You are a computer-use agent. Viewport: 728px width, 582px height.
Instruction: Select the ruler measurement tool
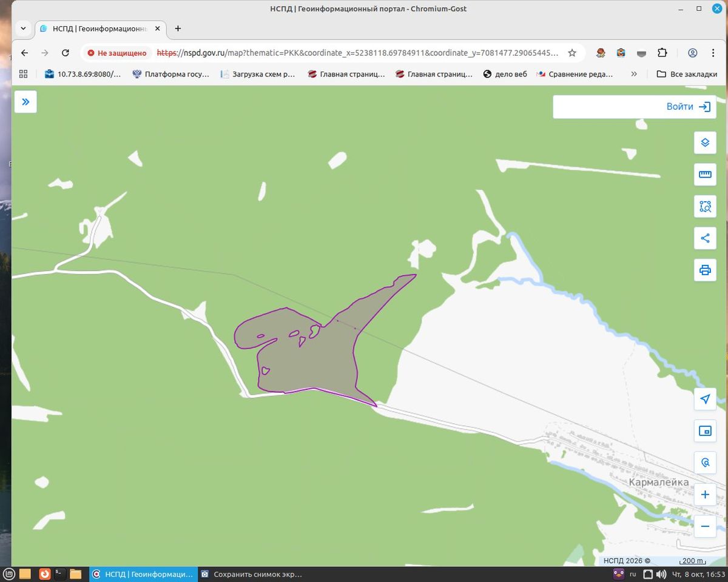point(705,175)
